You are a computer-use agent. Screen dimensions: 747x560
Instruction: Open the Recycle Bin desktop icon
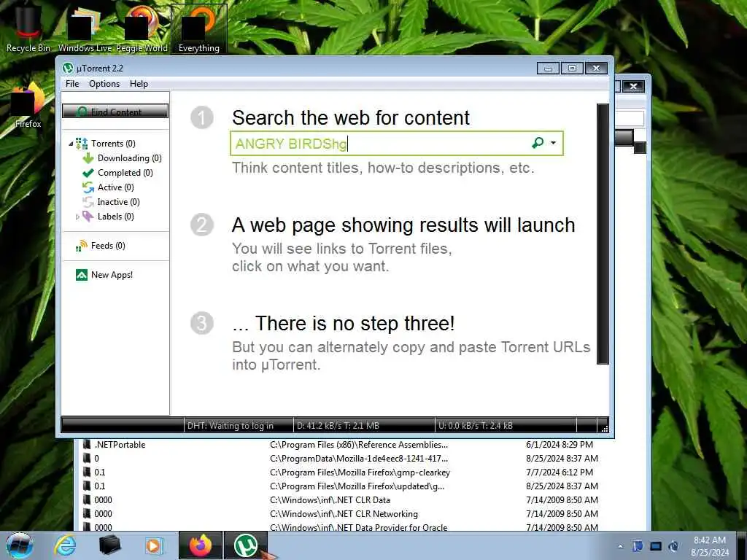pyautogui.click(x=28, y=28)
